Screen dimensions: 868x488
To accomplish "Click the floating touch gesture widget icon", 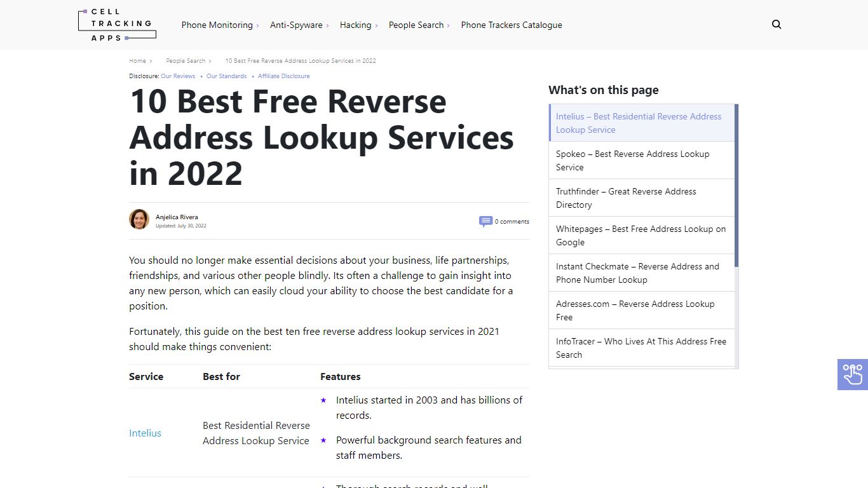I will (853, 374).
